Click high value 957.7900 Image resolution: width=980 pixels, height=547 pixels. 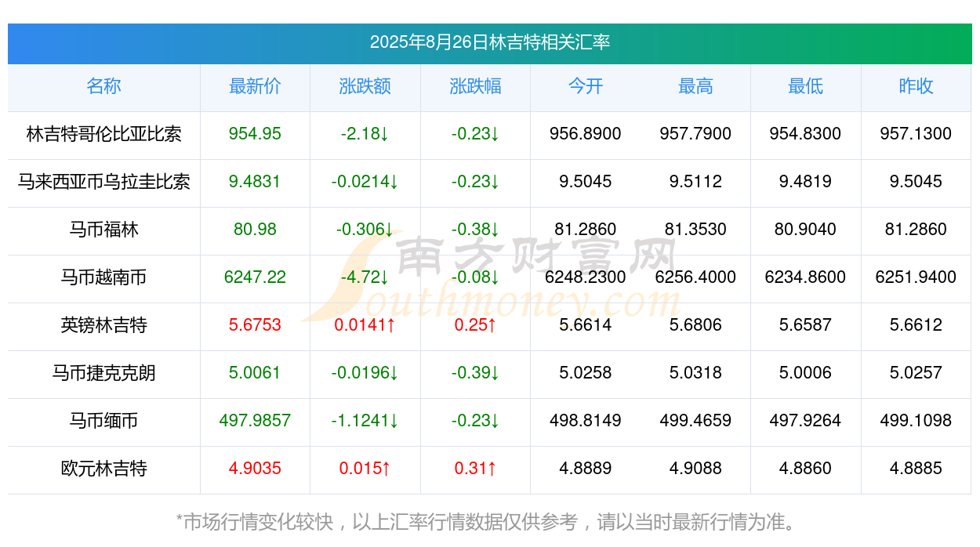(x=695, y=134)
